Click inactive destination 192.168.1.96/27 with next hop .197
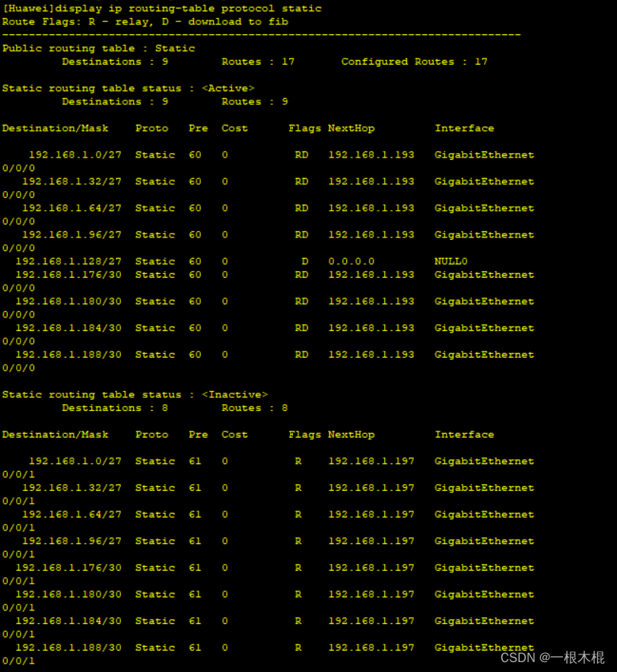Image resolution: width=617 pixels, height=672 pixels. click(72, 541)
